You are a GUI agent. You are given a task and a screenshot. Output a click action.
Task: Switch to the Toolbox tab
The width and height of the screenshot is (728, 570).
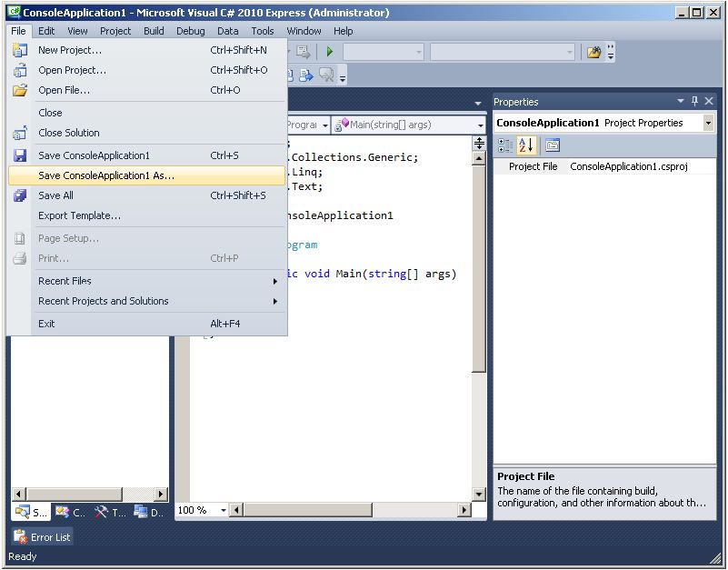pyautogui.click(x=110, y=513)
